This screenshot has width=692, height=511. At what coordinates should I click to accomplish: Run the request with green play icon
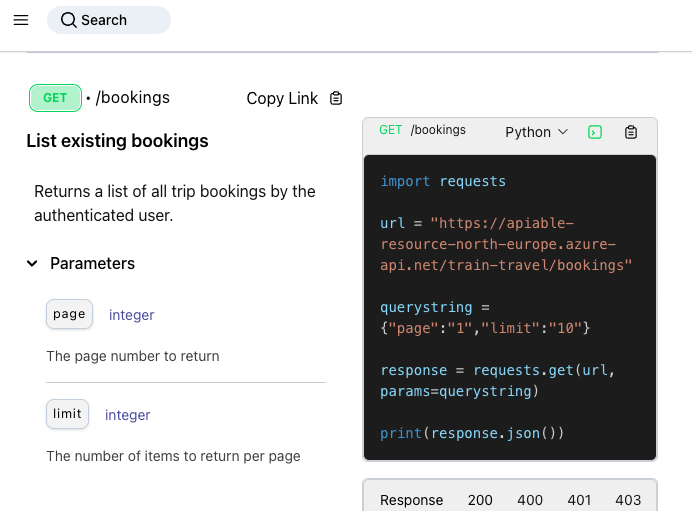click(x=595, y=132)
